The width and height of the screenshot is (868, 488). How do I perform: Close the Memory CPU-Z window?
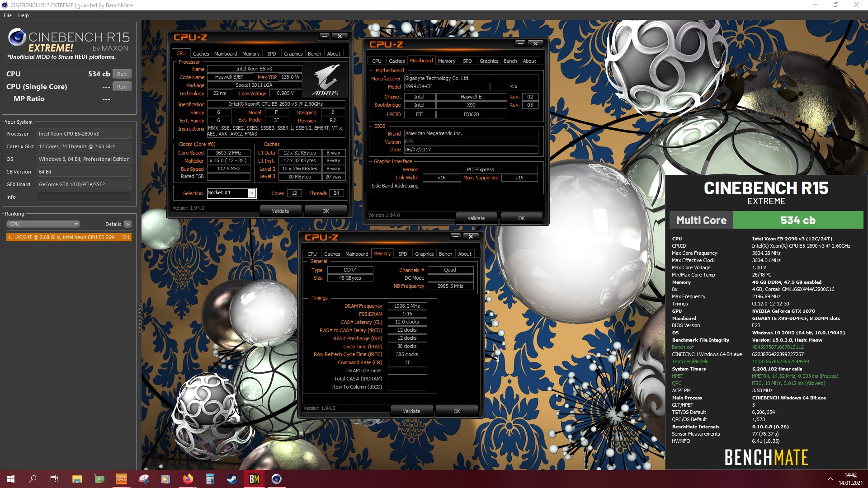point(471,236)
